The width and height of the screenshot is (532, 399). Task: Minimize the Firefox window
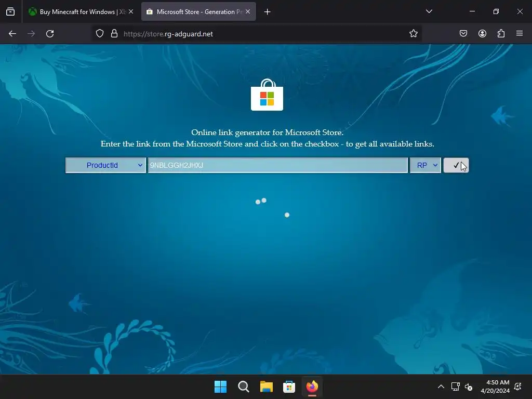click(x=472, y=11)
